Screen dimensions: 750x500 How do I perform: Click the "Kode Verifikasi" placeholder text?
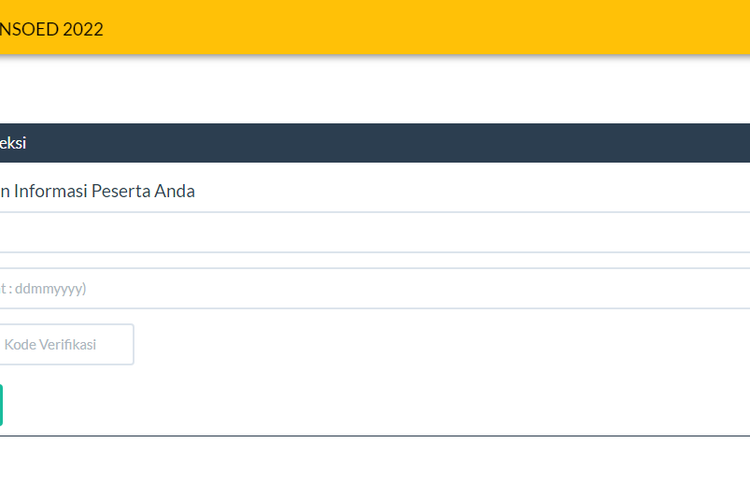point(50,344)
